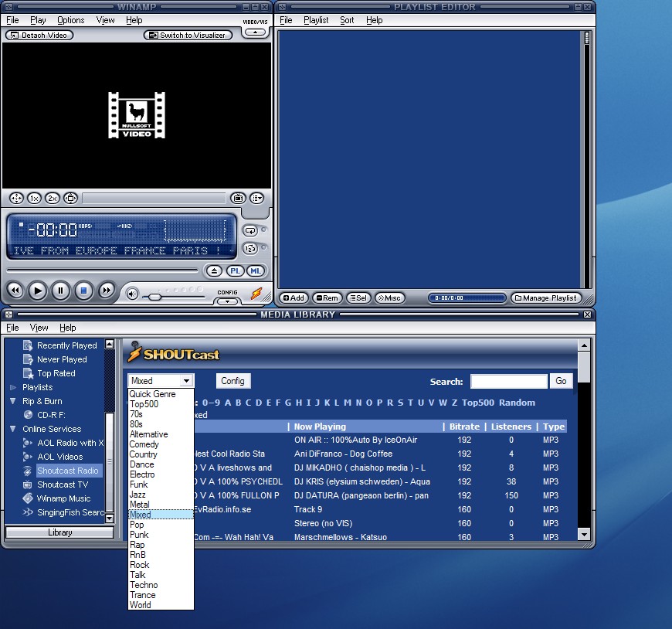Set video to 1x size
Image resolution: width=672 pixels, height=629 pixels.
(x=34, y=198)
